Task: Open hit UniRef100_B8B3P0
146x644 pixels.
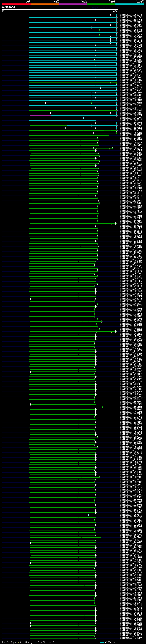Action: [131, 82]
